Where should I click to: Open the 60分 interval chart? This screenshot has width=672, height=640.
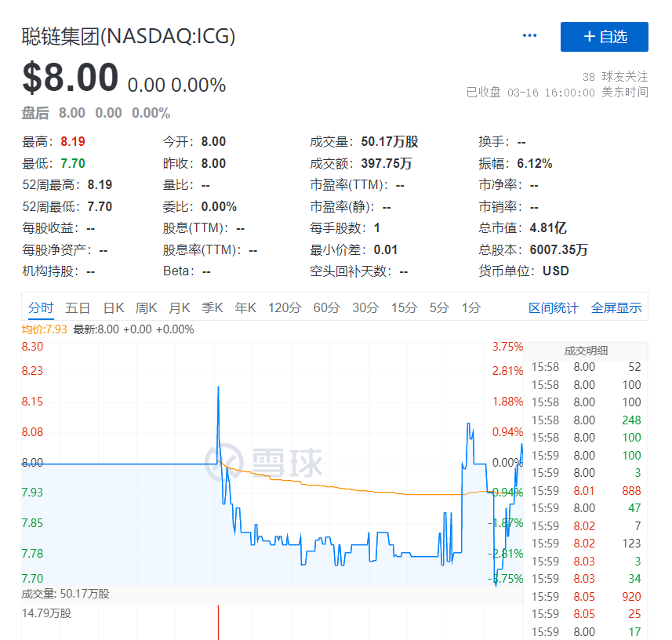(325, 308)
